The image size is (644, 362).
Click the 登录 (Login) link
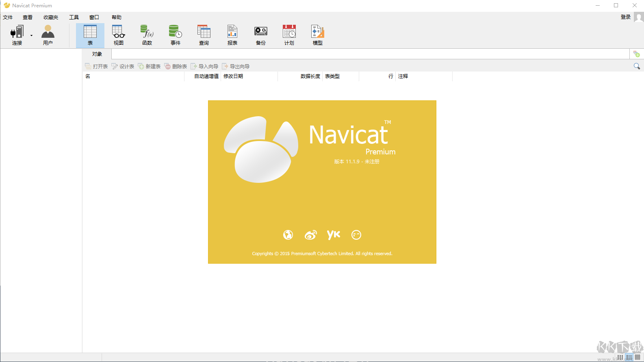tap(626, 17)
